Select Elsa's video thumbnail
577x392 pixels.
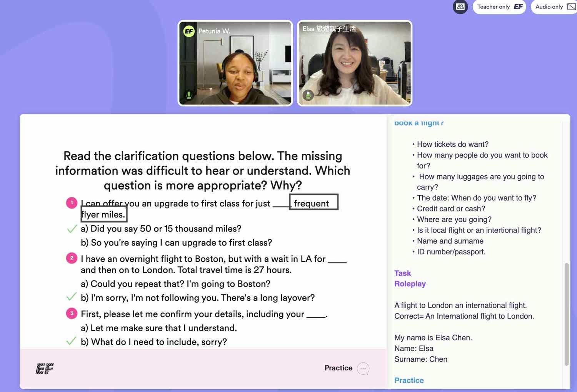[354, 63]
